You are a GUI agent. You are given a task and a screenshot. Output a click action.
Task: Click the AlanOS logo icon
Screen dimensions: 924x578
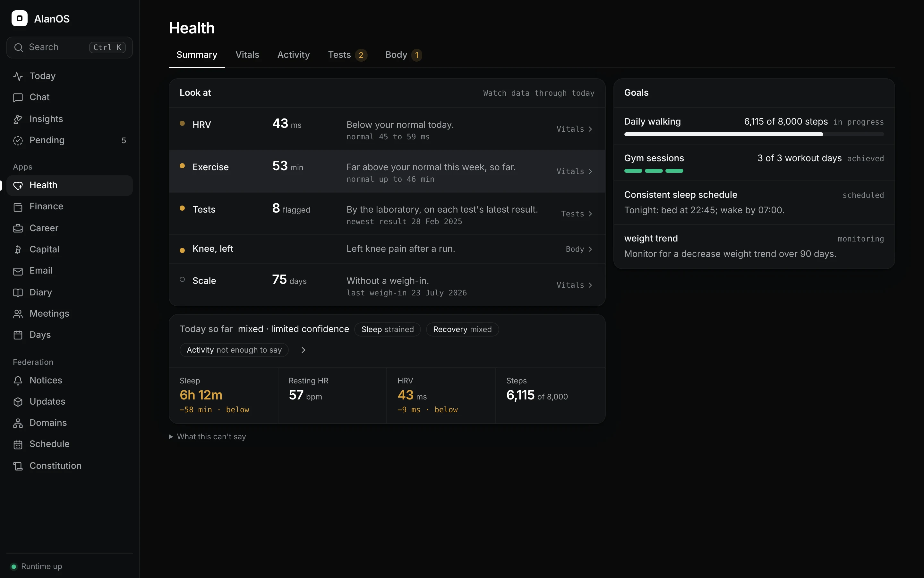20,18
